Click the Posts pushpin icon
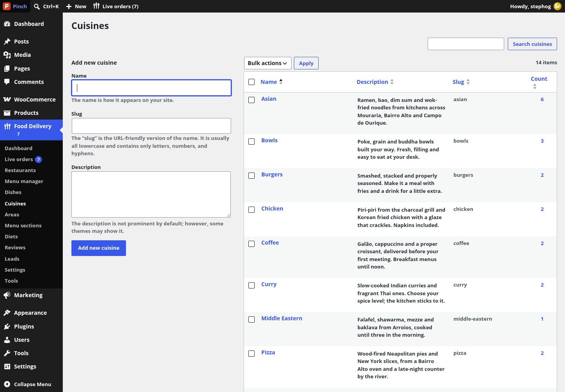 tap(7, 42)
